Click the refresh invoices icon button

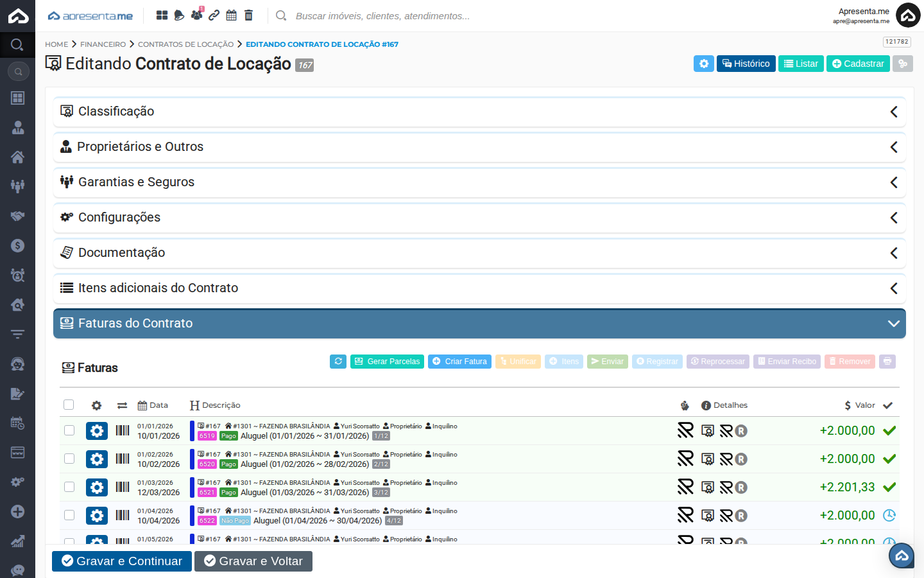click(x=338, y=362)
